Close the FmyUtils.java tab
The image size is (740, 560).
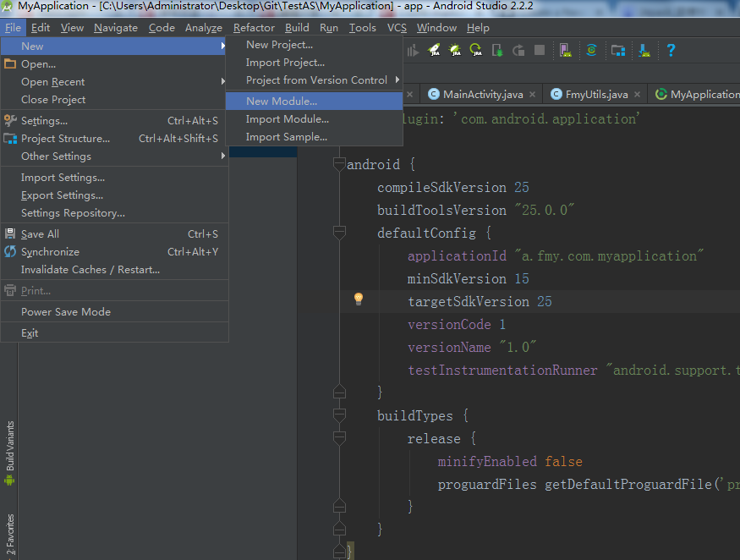tap(637, 95)
